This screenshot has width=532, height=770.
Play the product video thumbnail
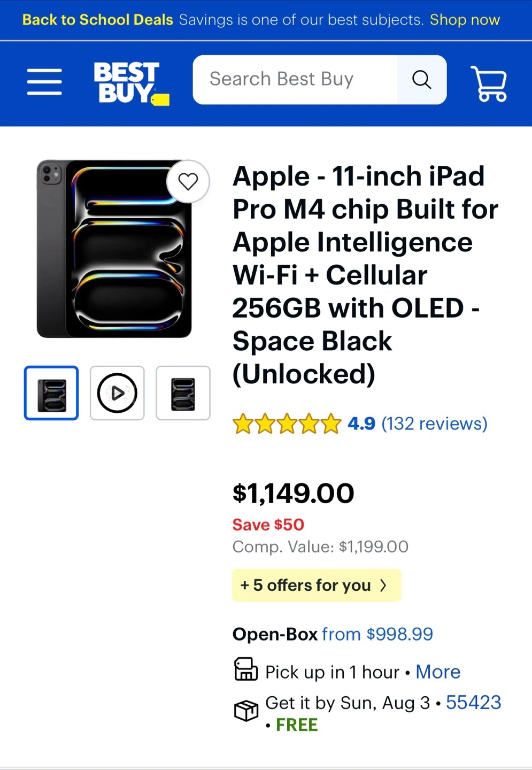(117, 393)
